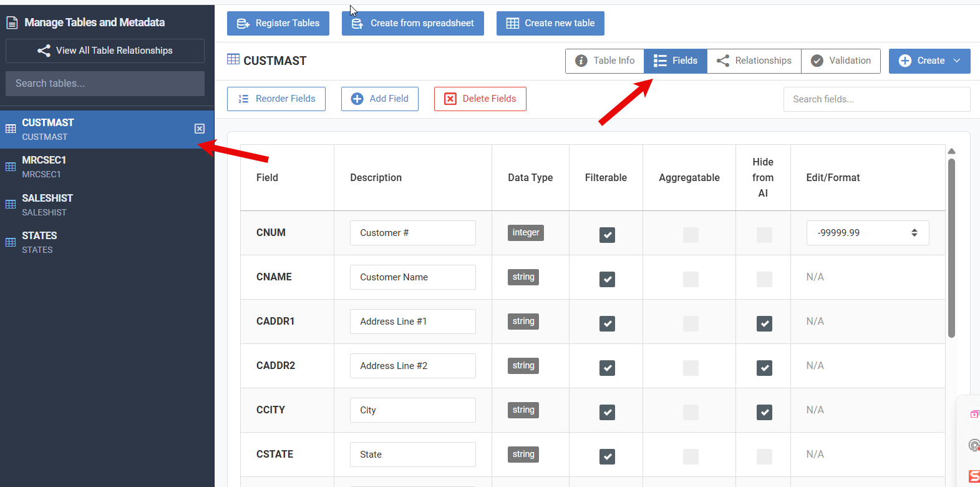Click the Delete Fields button
980x487 pixels.
tap(480, 99)
